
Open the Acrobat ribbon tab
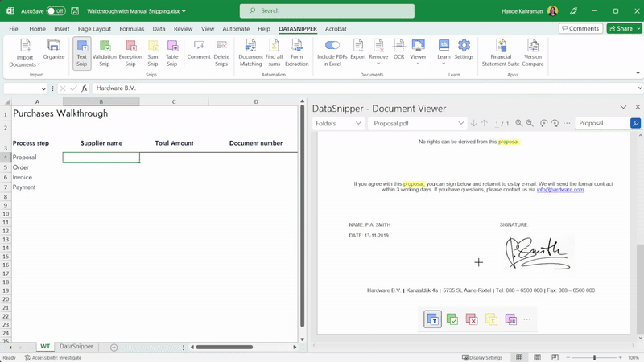[x=336, y=29]
